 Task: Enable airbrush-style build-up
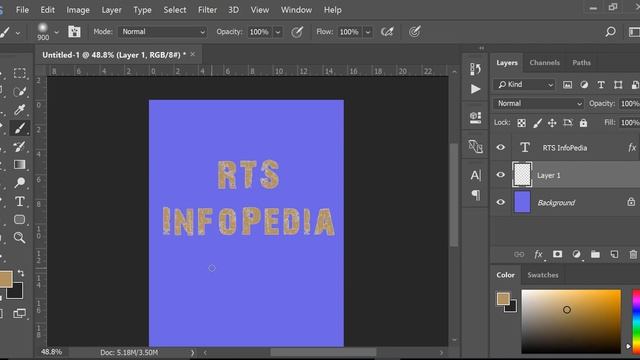click(387, 32)
